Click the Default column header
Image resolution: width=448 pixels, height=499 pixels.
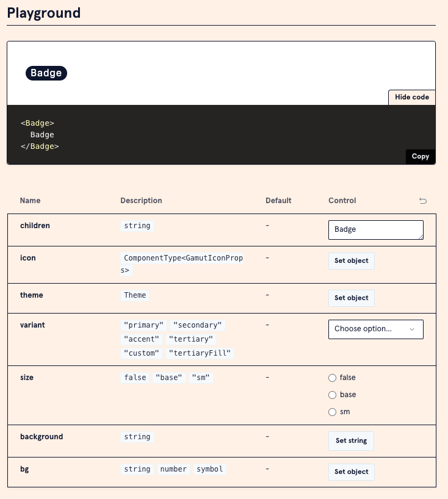[x=278, y=201]
